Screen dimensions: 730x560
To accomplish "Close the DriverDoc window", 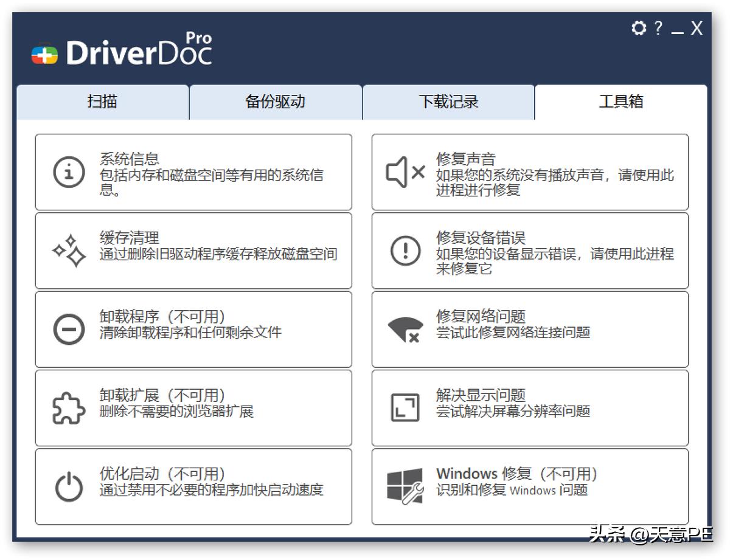I will tap(697, 28).
